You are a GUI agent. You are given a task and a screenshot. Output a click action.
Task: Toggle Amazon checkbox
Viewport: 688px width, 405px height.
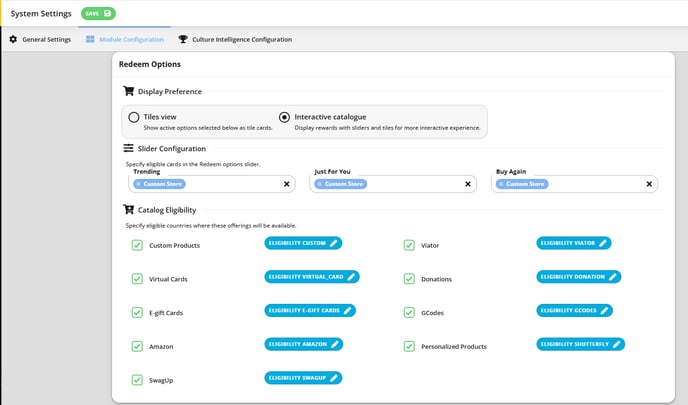[137, 346]
